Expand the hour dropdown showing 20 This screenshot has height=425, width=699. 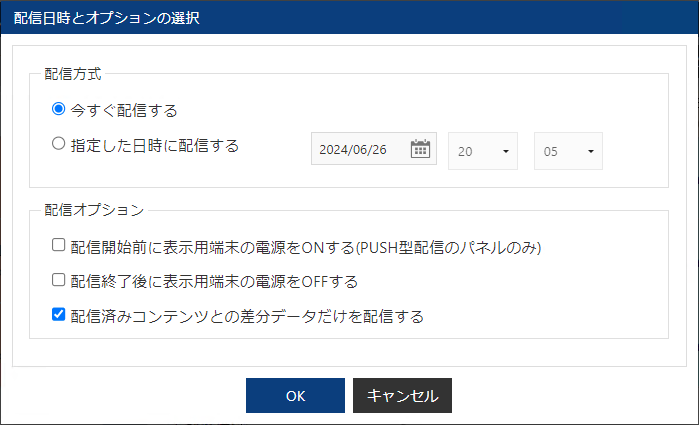(482, 150)
